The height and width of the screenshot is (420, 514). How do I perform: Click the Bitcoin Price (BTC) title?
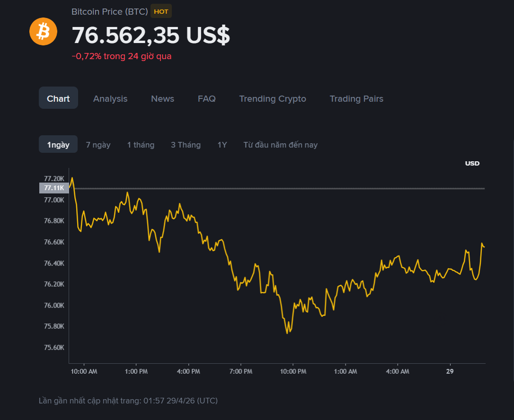coord(109,11)
